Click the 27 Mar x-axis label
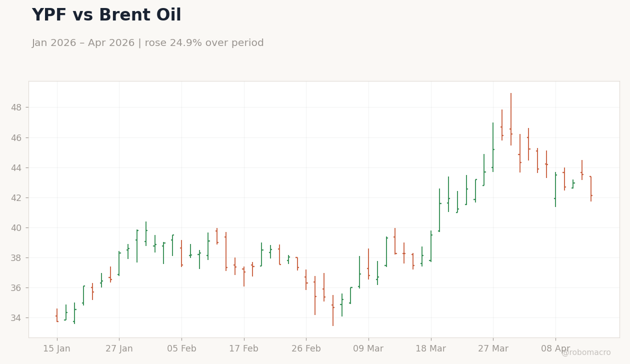Screen dimensions: 630x364 [x=493, y=349]
